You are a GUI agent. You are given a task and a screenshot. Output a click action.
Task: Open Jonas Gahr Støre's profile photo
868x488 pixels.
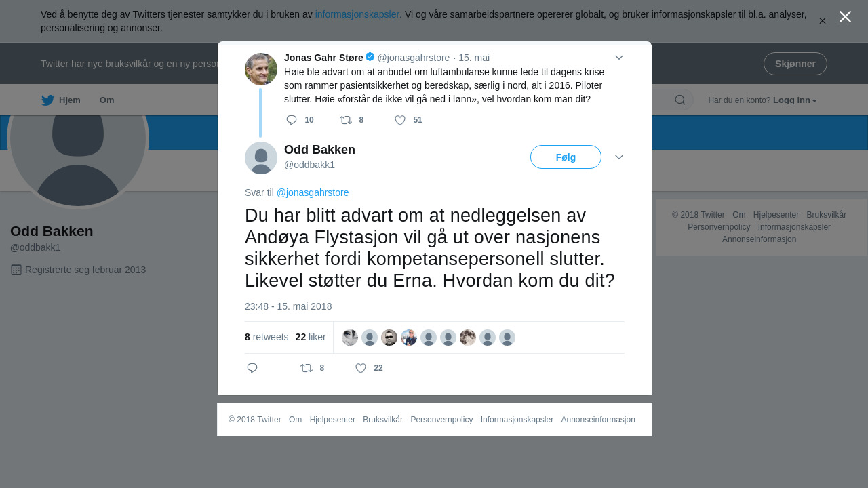point(261,69)
